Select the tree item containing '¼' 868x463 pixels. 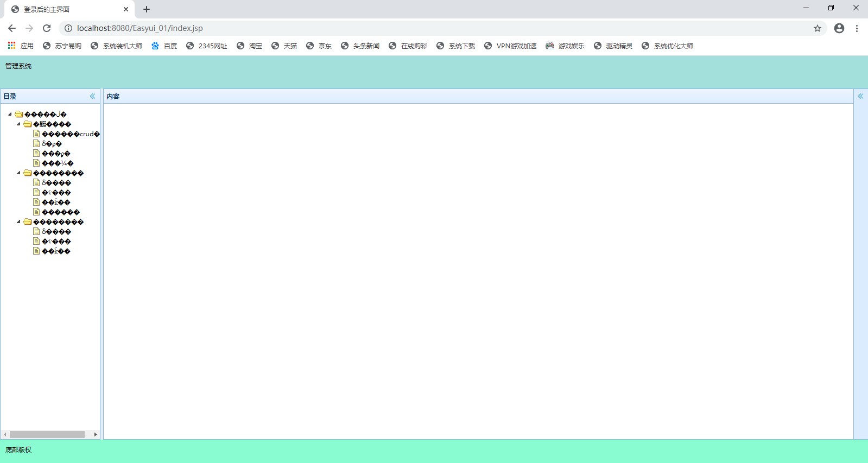click(x=58, y=163)
